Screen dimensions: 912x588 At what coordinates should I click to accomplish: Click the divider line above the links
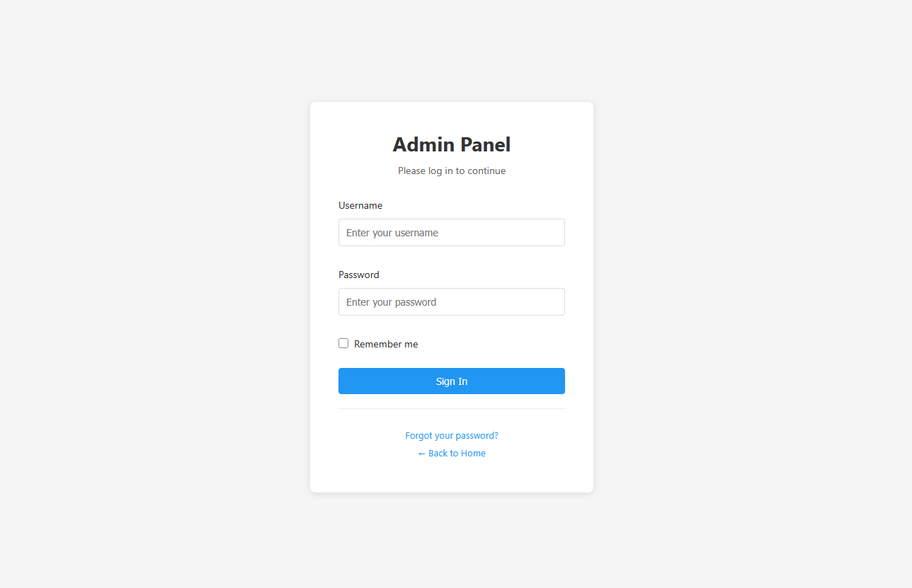451,408
